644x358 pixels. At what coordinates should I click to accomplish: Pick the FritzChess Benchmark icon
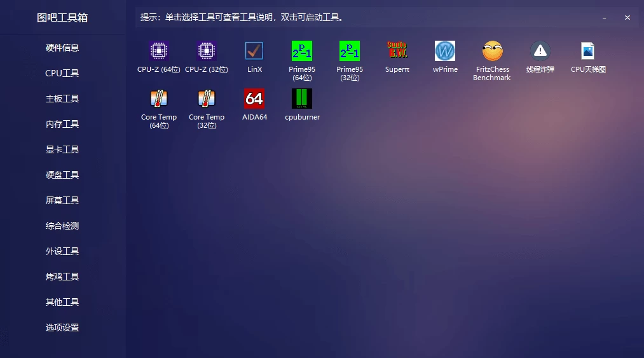(x=492, y=51)
